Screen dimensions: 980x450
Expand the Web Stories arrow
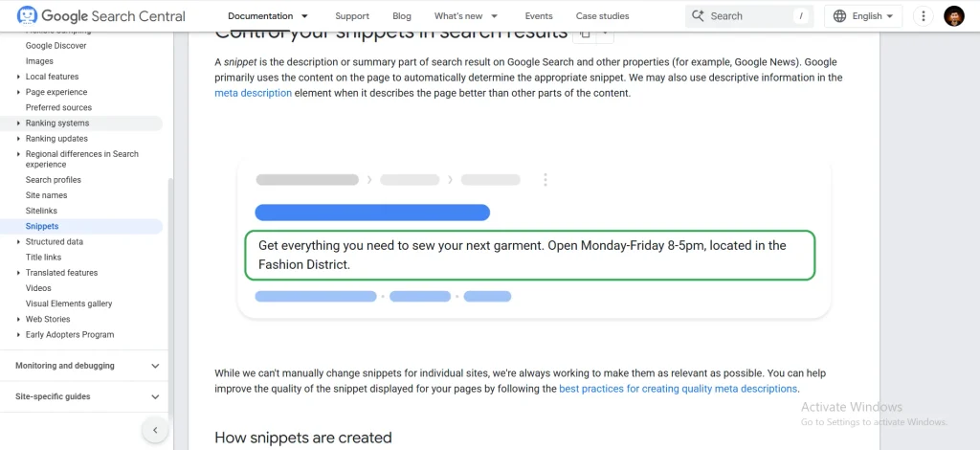coord(18,320)
